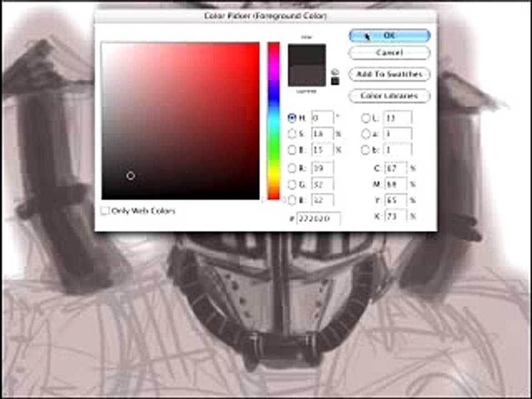Click the brightness percentage input field
This screenshot has width=532, height=399.
click(323, 150)
